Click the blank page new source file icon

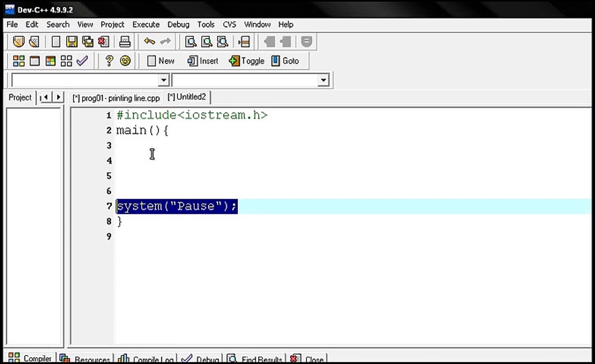(56, 41)
